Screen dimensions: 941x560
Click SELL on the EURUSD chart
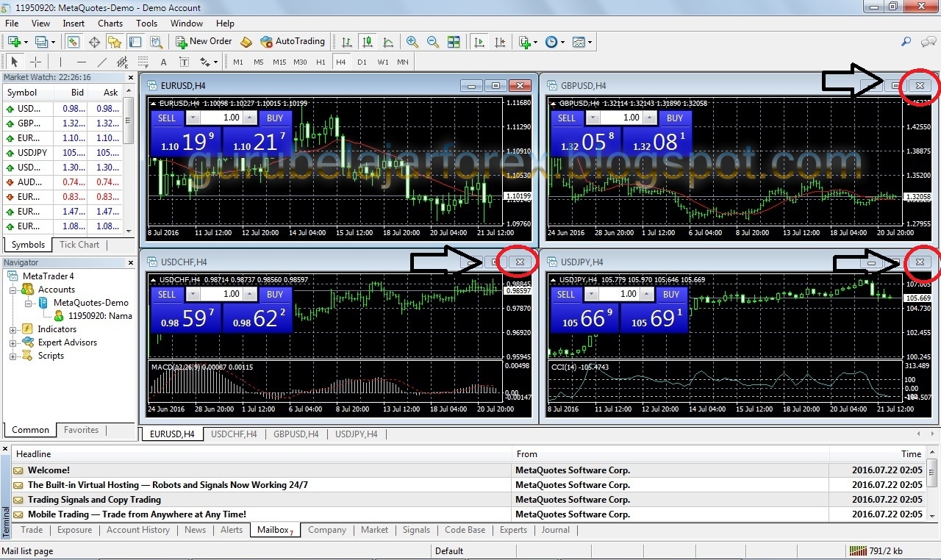pos(167,118)
